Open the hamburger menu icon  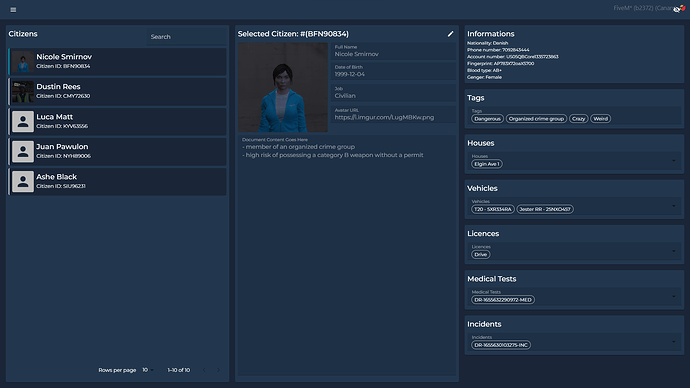tap(13, 10)
